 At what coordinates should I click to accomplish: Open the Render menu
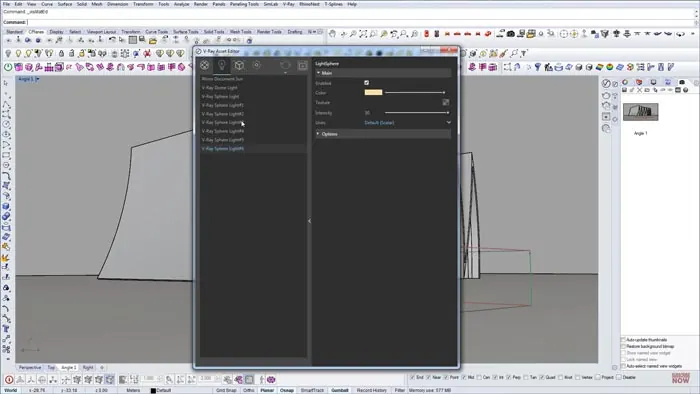click(x=200, y=4)
